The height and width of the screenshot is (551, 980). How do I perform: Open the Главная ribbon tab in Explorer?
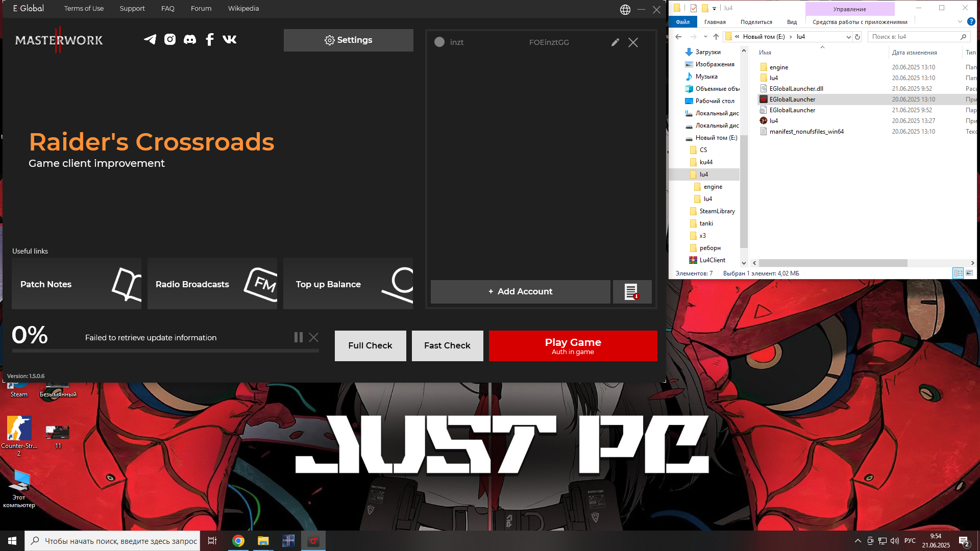click(715, 22)
